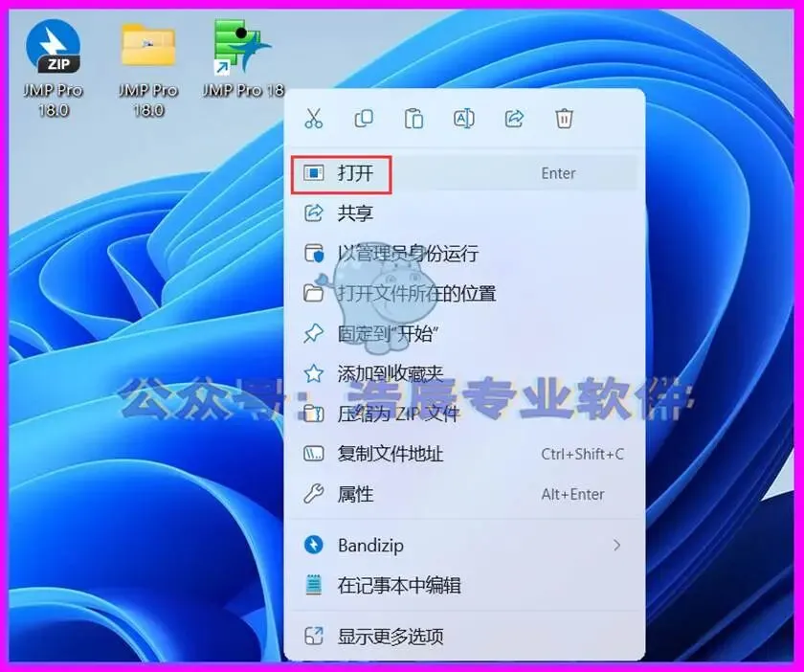Choose 复制文件地址 menu entry

(463, 454)
